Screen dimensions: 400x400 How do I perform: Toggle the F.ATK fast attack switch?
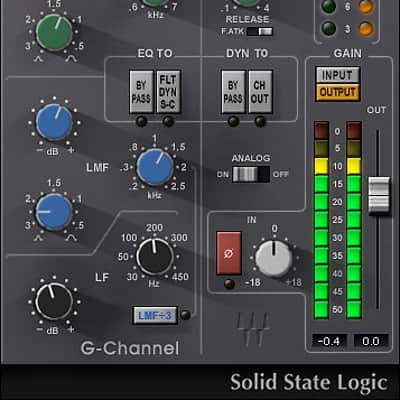pyautogui.click(x=260, y=32)
